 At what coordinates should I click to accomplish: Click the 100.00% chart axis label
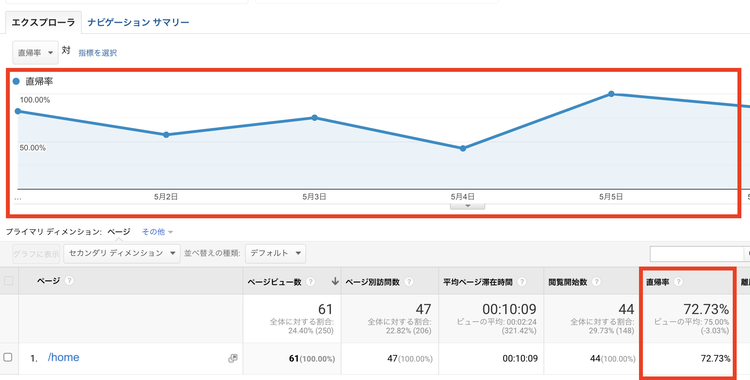pyautogui.click(x=34, y=100)
